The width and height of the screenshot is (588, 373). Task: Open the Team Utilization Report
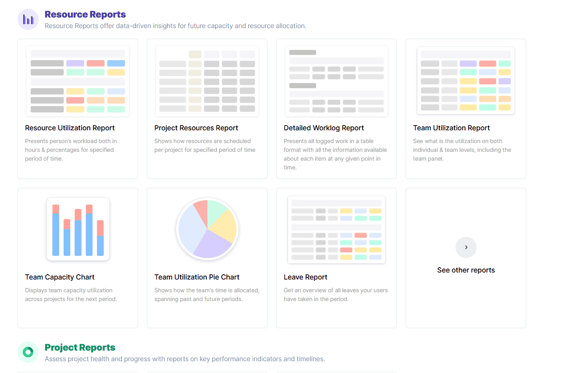click(x=451, y=128)
